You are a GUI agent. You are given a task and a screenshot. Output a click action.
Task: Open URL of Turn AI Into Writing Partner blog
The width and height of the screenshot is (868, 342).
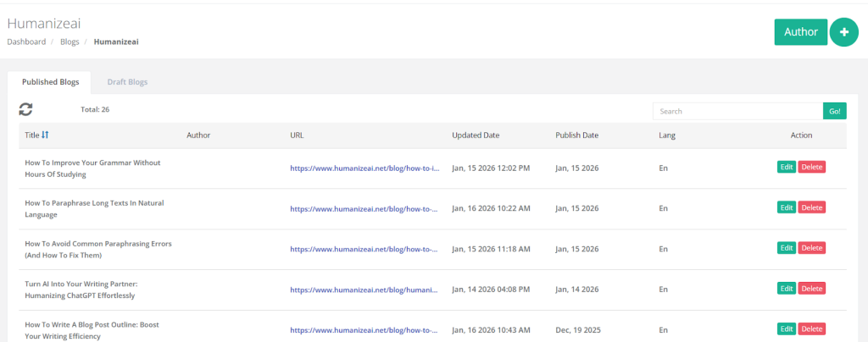[364, 290]
